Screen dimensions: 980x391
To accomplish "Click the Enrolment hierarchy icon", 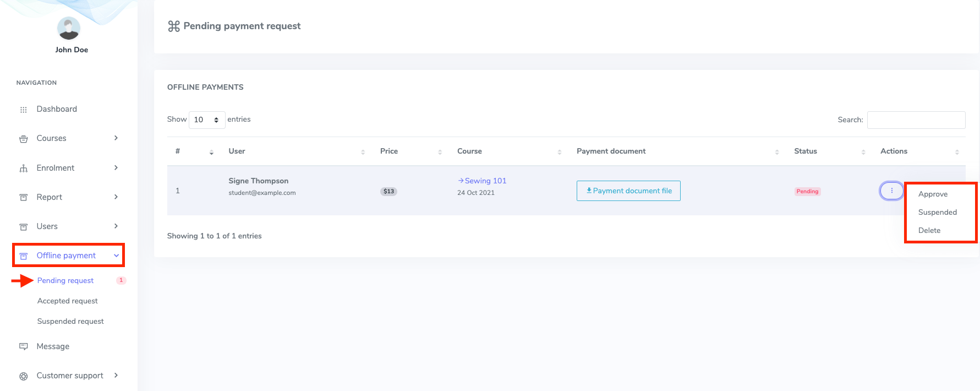I will 23,169.
